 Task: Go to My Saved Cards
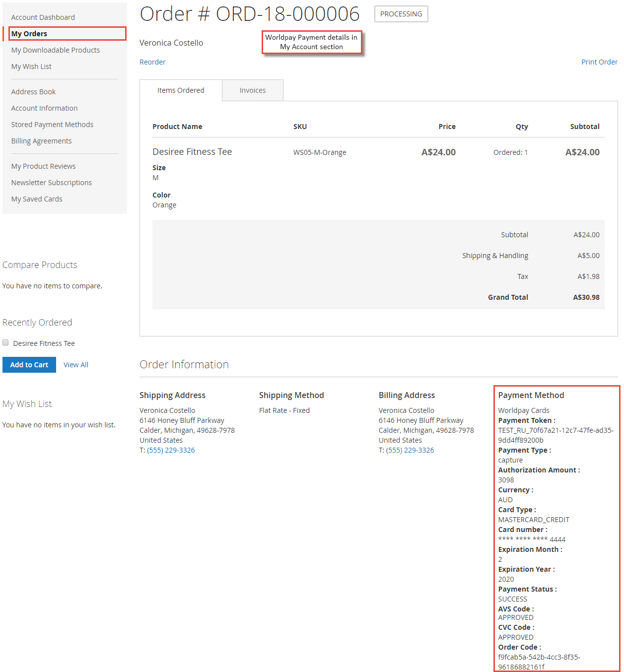click(x=37, y=199)
